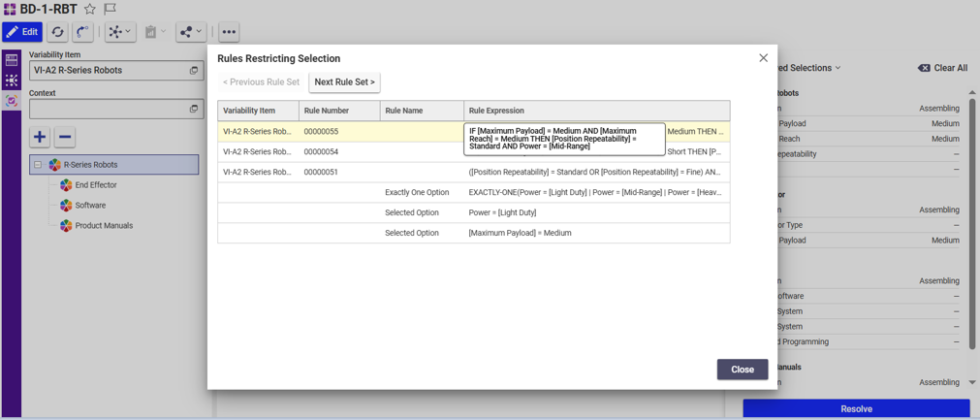980x420 pixels.
Task: Select rule number 00000054 cell
Action: (339, 151)
